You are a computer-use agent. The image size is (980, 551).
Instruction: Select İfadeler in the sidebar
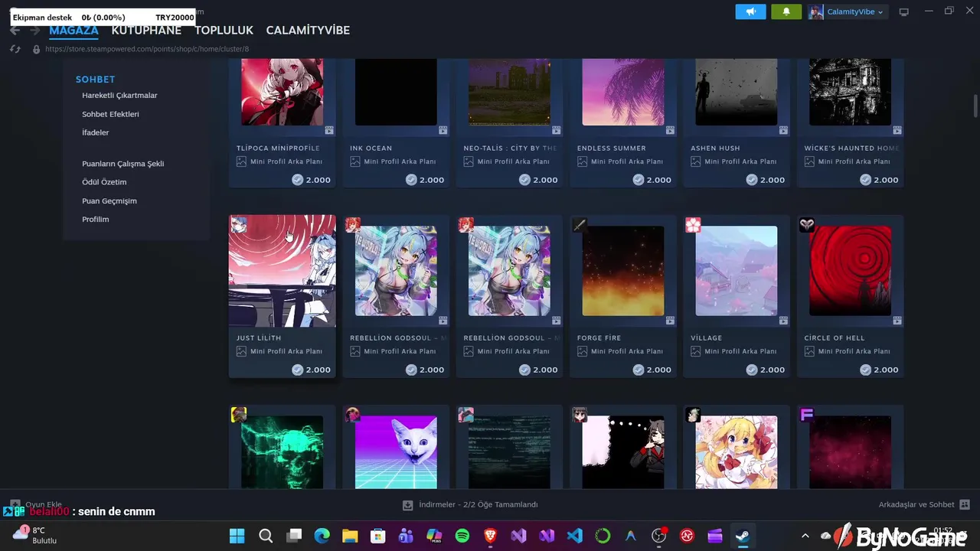(x=96, y=132)
